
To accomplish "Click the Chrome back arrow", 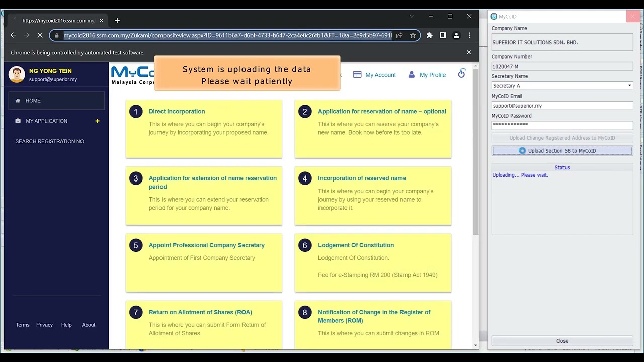I will 13,35.
